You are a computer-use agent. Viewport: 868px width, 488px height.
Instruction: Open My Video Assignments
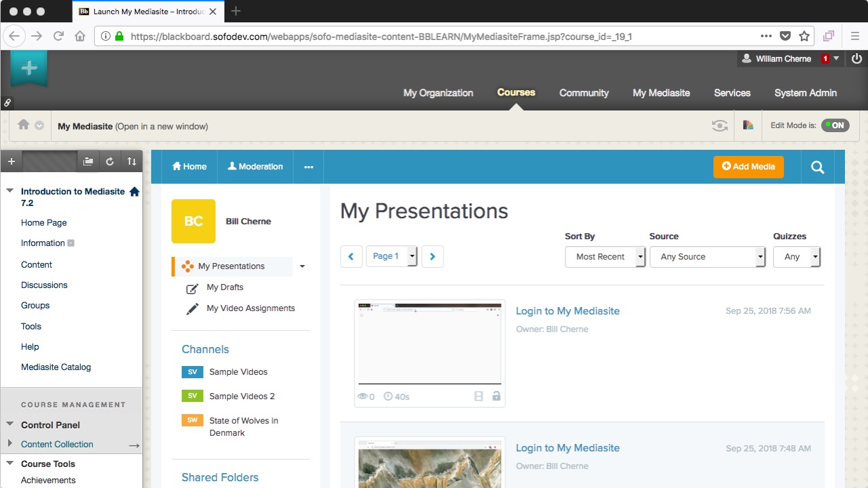(251, 308)
